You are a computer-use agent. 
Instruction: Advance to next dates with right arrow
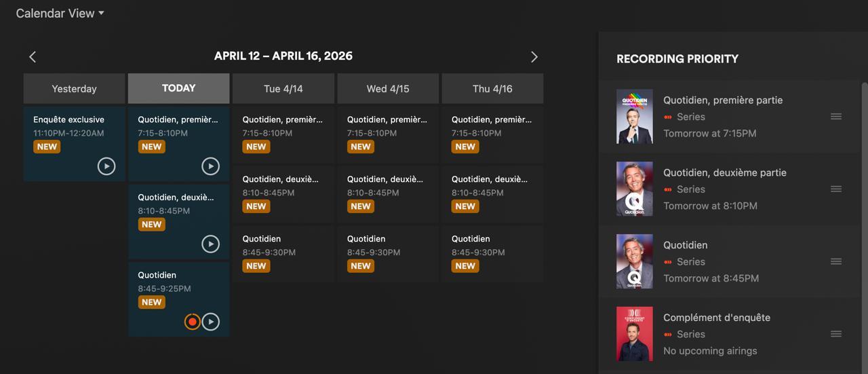[x=534, y=57]
